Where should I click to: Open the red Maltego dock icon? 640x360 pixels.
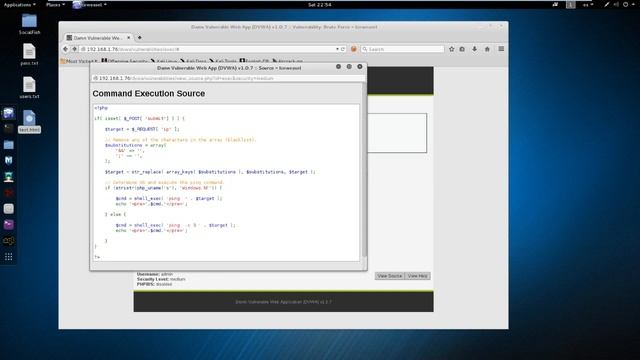pos(9,193)
